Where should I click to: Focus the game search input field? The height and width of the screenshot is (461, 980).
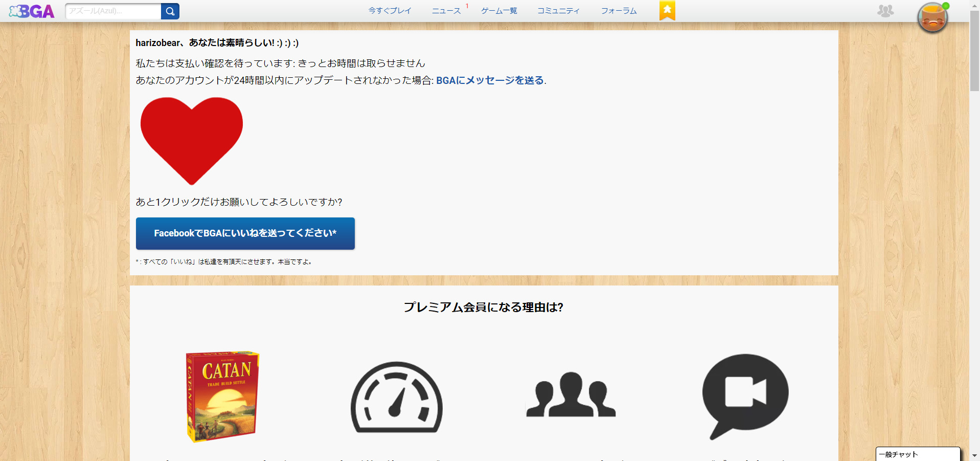(113, 11)
